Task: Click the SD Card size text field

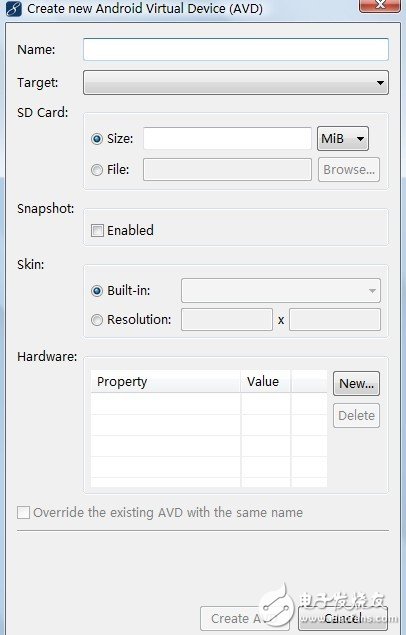Action: (227, 139)
